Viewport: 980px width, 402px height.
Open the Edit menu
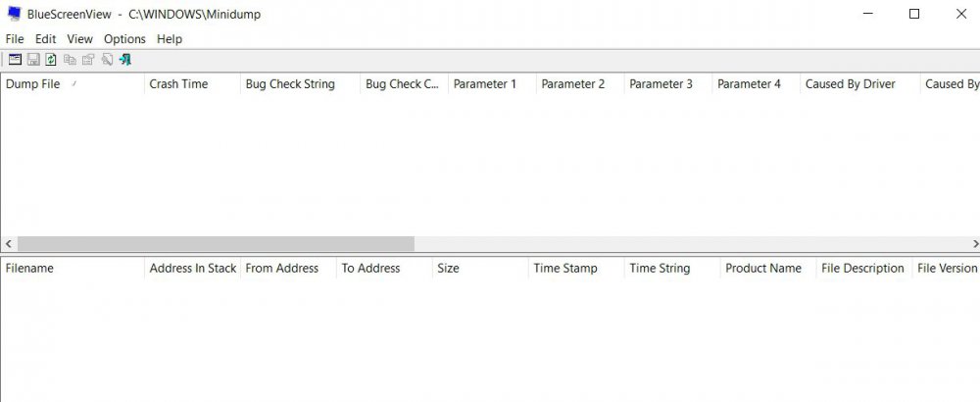click(x=46, y=39)
